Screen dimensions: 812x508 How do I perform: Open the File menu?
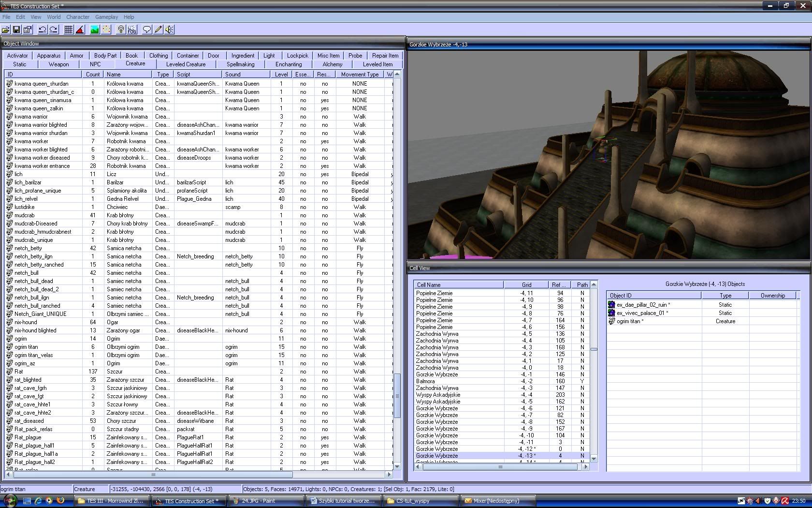tap(6, 16)
